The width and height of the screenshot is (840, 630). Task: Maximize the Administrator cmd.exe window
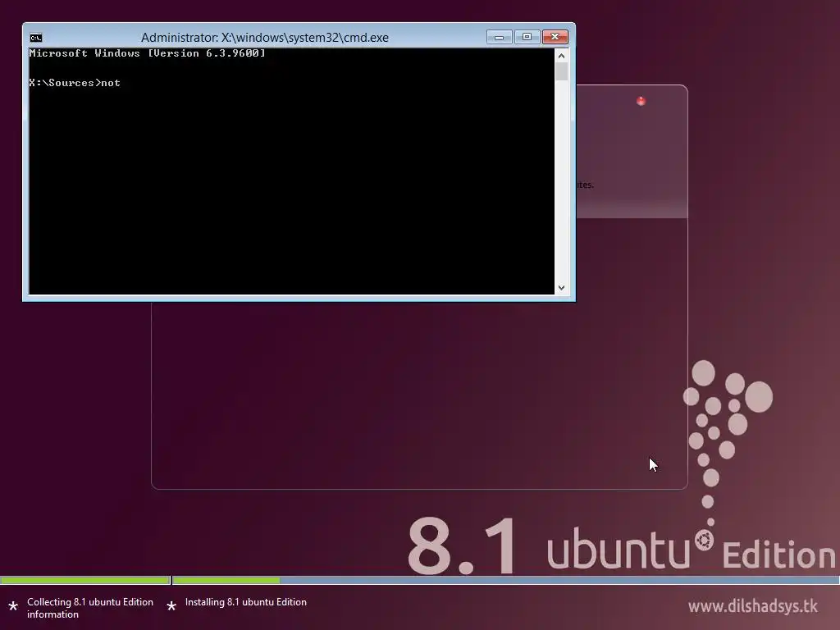527,37
